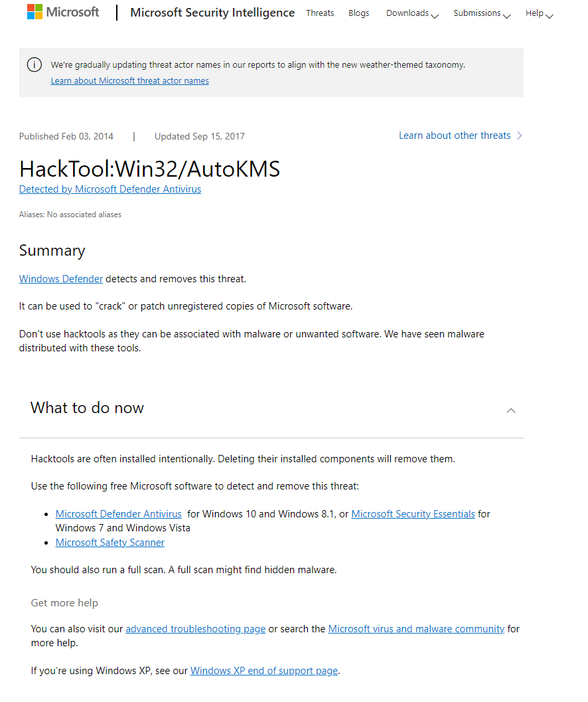Open the advanced troubleshooting page
This screenshot has width=588, height=702.
coord(195,628)
